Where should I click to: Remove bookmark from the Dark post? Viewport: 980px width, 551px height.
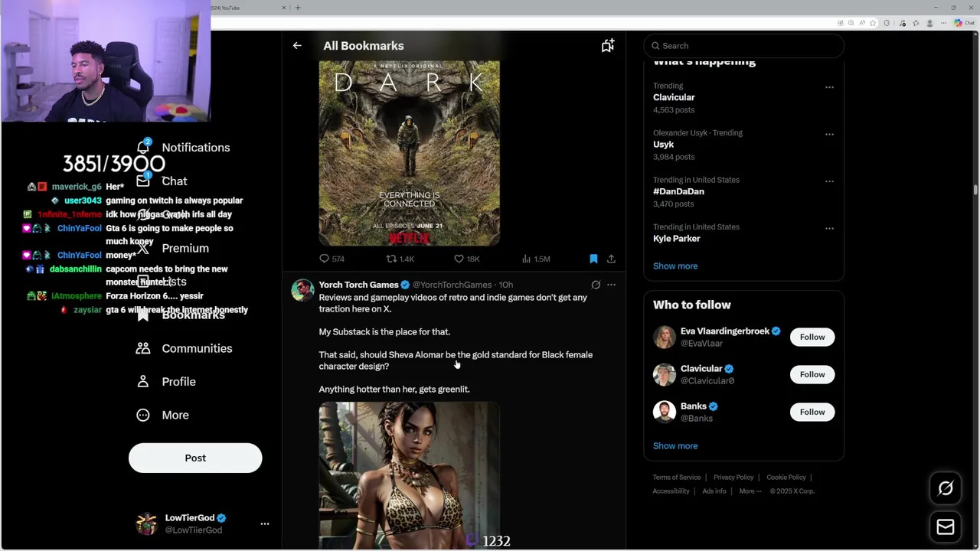[x=593, y=259]
